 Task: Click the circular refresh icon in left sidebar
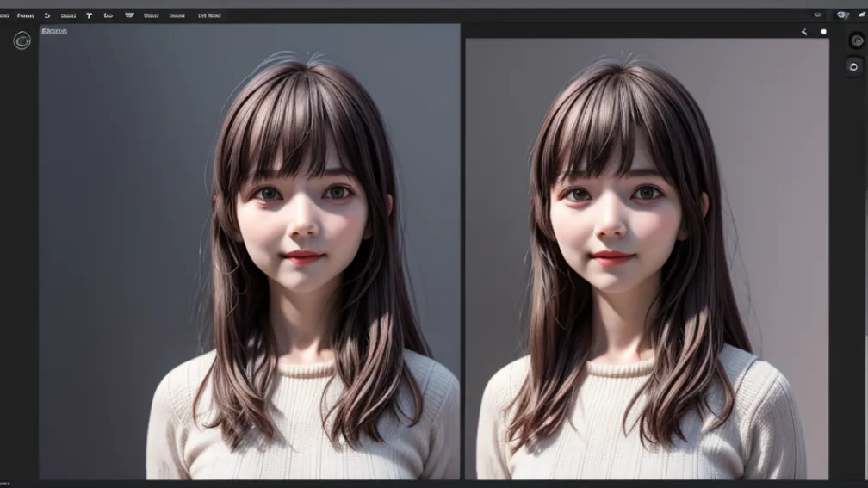point(22,40)
